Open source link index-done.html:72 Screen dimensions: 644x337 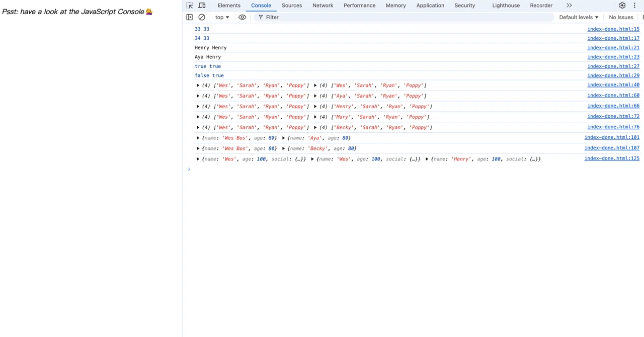pos(613,117)
